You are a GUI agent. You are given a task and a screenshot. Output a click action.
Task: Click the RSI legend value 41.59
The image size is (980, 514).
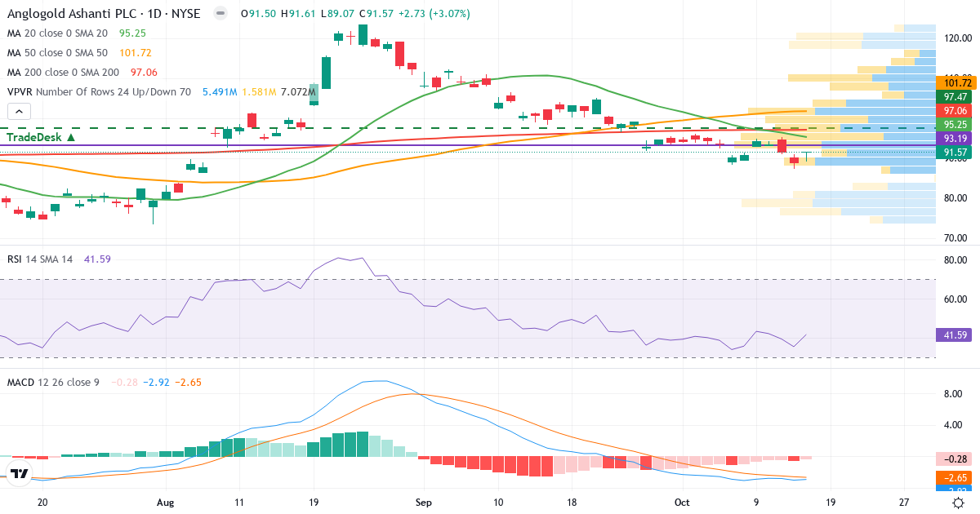(x=97, y=259)
